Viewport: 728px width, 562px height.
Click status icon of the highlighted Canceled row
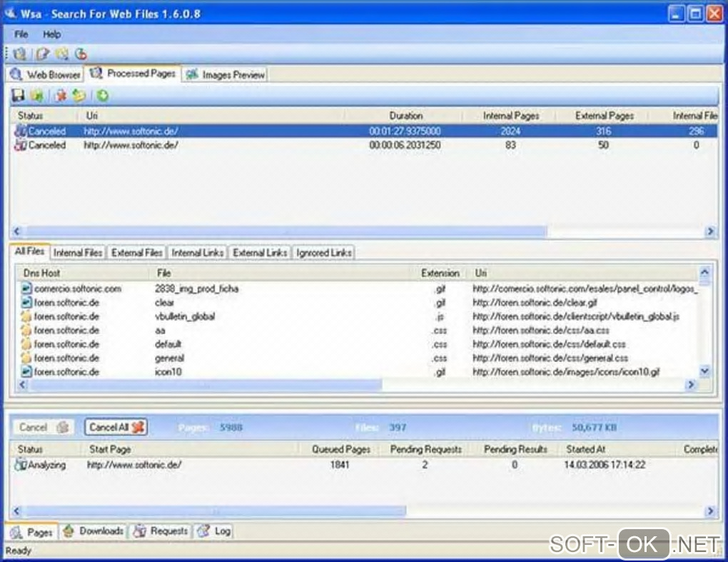21,131
